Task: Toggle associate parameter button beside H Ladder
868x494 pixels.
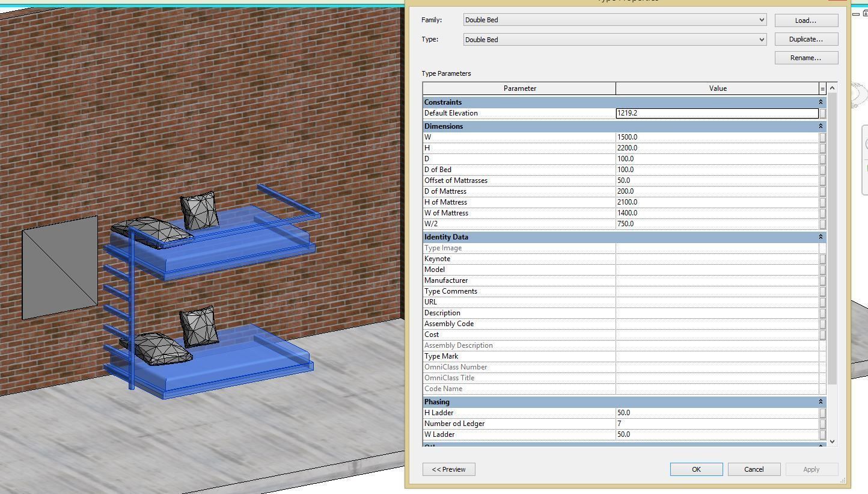Action: pos(822,413)
